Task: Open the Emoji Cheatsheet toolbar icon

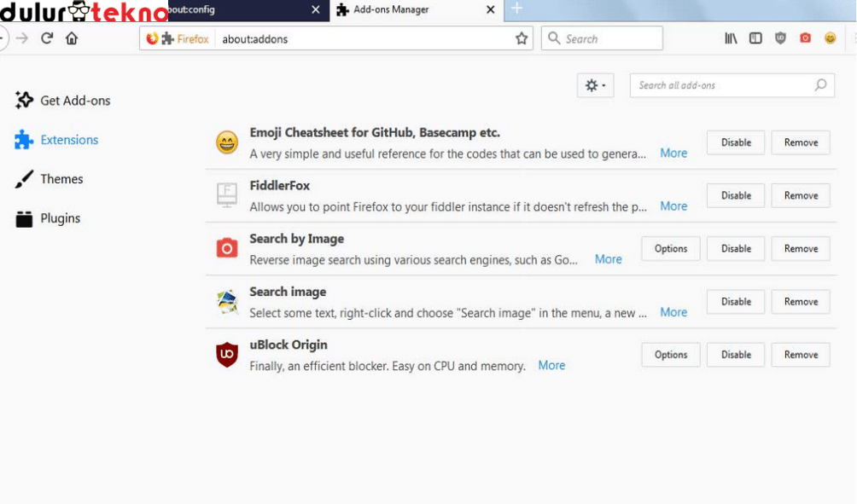Action: coord(831,38)
